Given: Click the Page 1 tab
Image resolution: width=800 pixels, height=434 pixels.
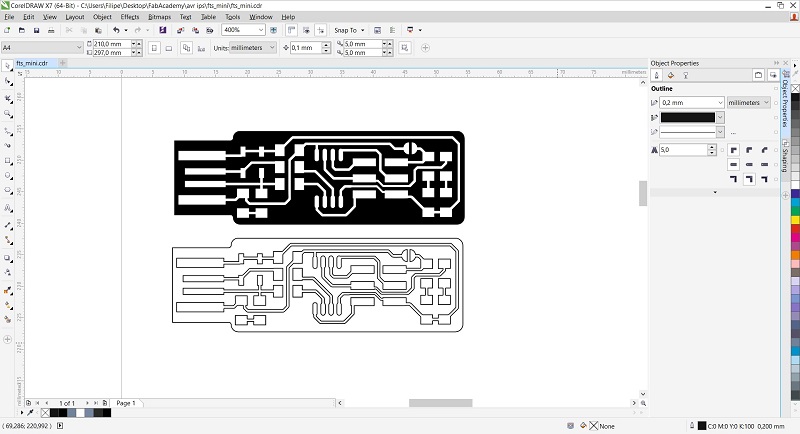Looking at the screenshot, I should tap(126, 403).
